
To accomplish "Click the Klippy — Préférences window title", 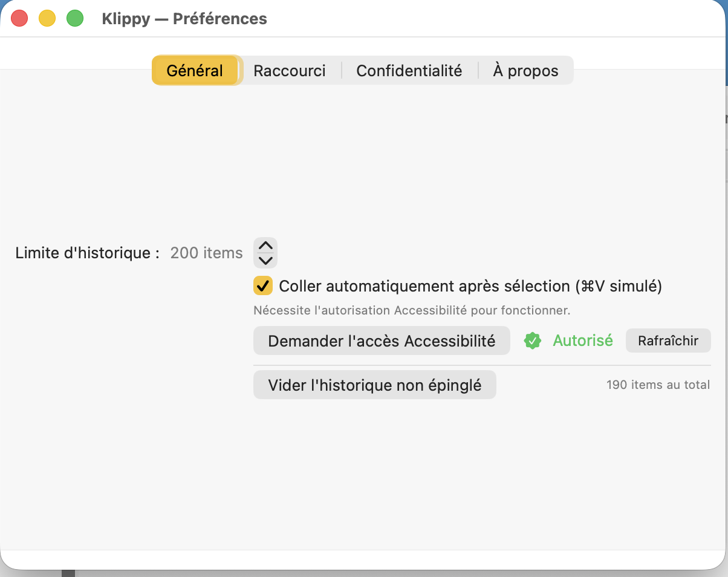I will 184,19.
